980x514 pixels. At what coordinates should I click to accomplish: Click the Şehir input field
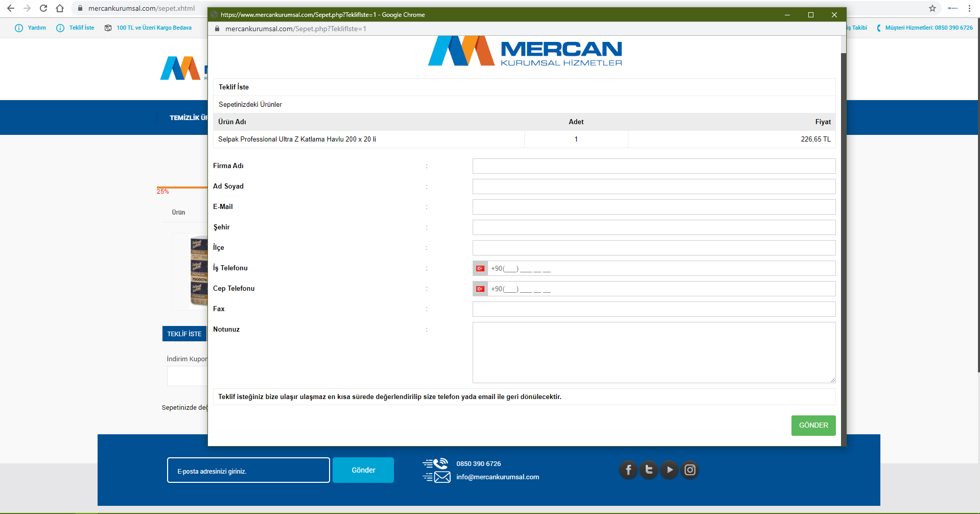(x=654, y=227)
